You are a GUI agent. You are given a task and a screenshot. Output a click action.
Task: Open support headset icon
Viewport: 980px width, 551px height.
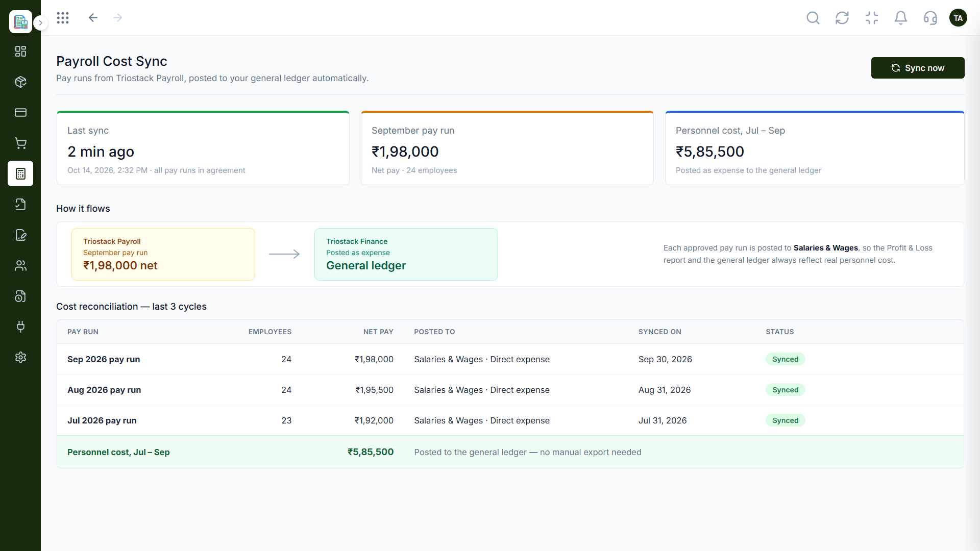(930, 18)
